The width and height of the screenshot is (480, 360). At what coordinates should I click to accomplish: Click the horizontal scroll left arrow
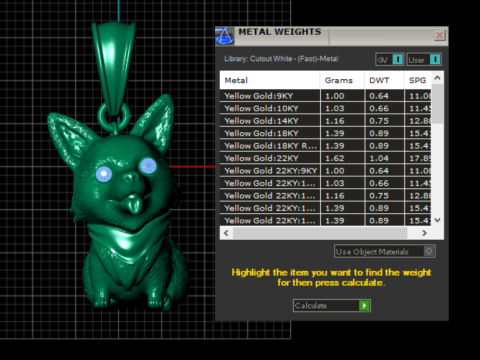pyautogui.click(x=226, y=233)
